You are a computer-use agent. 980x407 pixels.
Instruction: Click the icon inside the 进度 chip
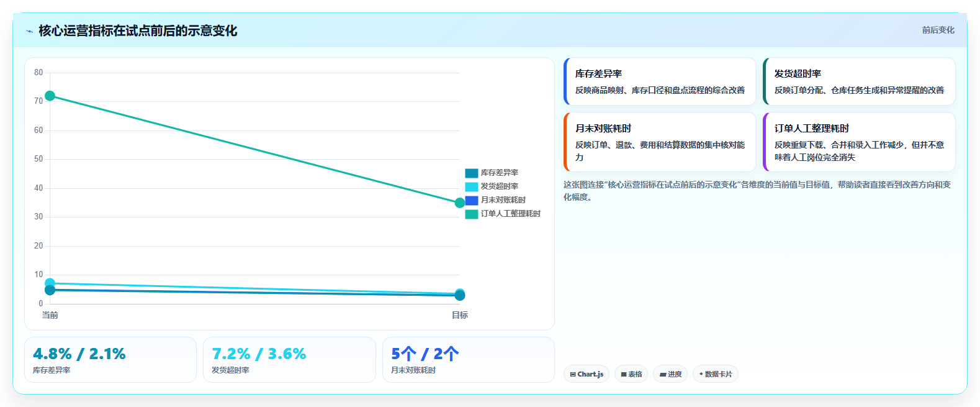[x=663, y=375]
